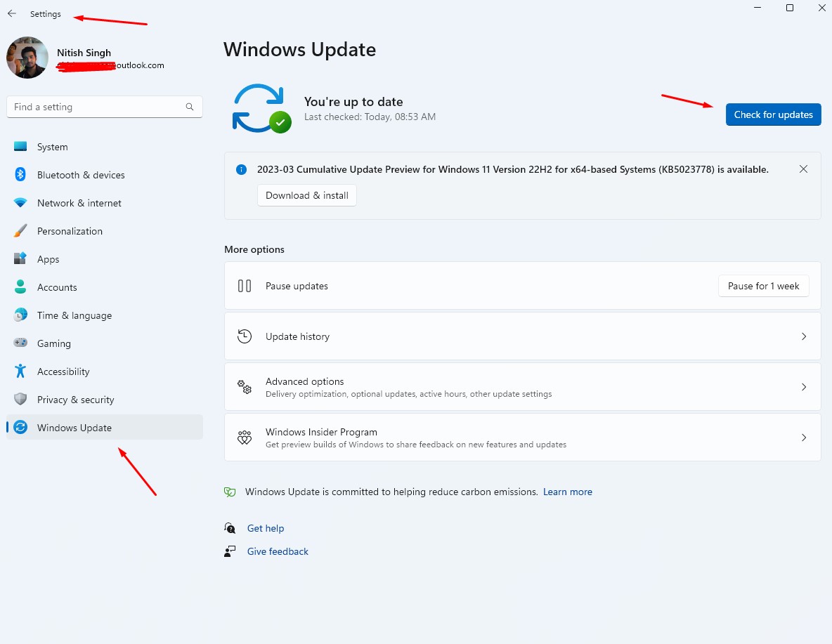
Task: Minimize the Settings window
Action: (758, 8)
